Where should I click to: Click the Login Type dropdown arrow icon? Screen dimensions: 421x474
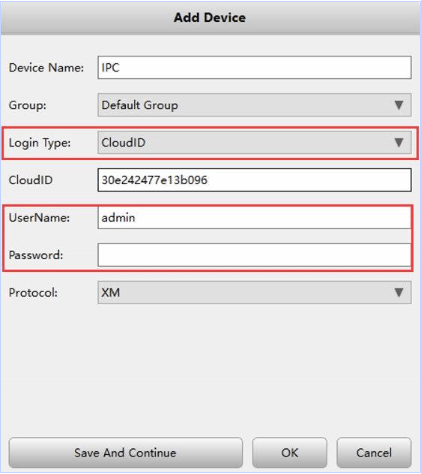tap(399, 143)
